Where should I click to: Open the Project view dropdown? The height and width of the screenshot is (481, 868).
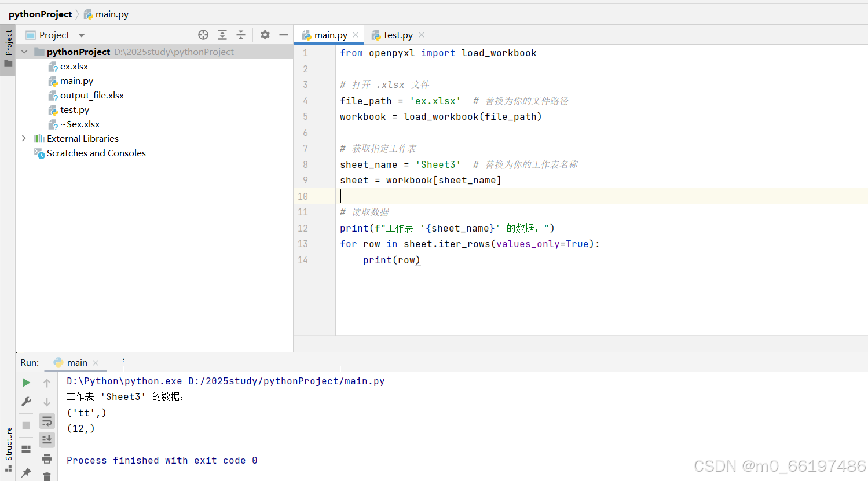click(x=80, y=35)
